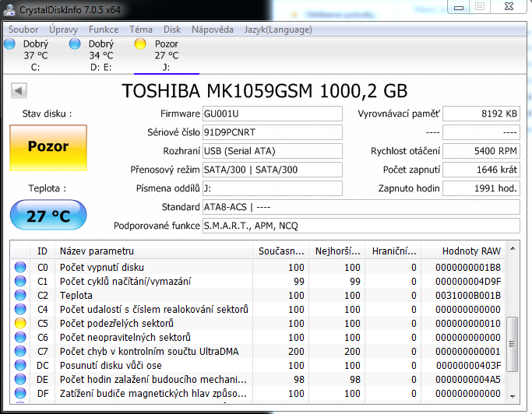The width and height of the screenshot is (532, 414).
Task: Click the yellow C5 warning status orb
Action: [x=20, y=323]
